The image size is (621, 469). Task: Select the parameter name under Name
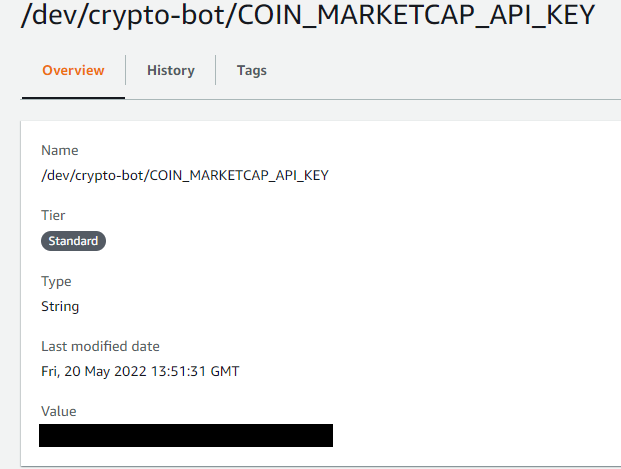coord(184,175)
